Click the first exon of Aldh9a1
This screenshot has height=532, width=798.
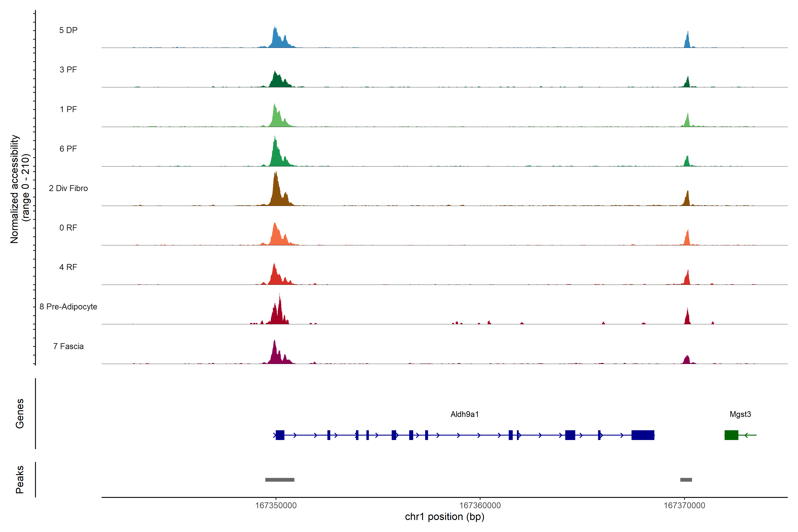click(x=280, y=435)
